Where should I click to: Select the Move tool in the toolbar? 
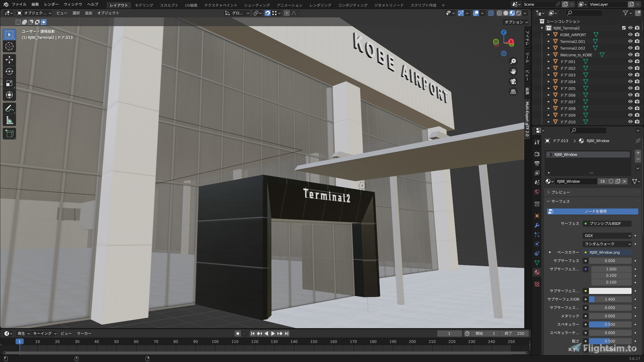(x=9, y=59)
